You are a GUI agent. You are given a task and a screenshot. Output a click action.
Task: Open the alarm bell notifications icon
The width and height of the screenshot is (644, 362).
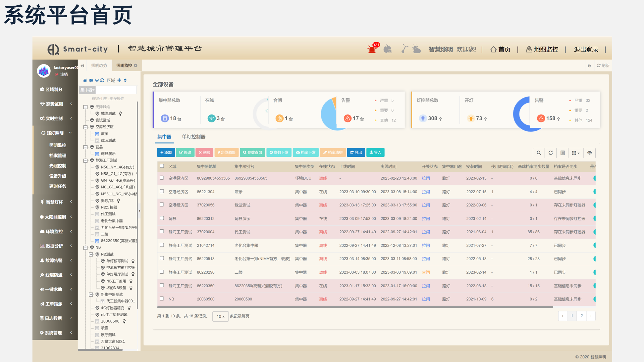372,49
